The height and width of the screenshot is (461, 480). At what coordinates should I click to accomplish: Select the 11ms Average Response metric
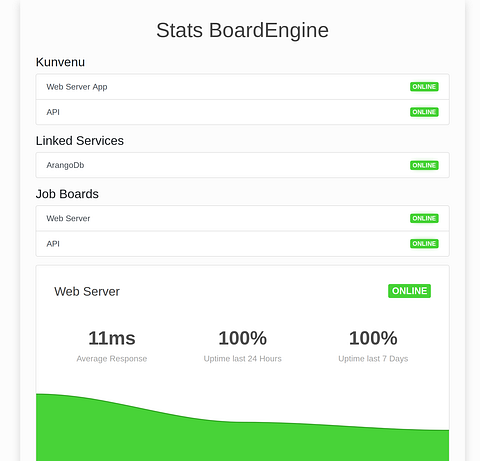(112, 346)
